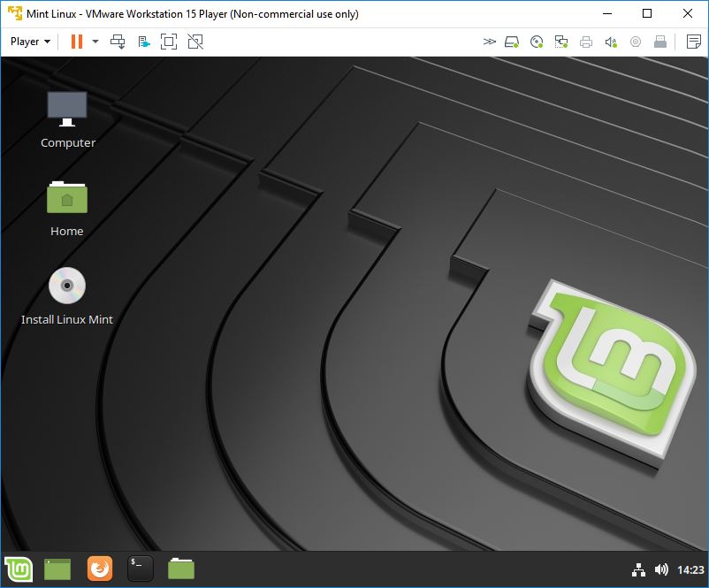Image resolution: width=709 pixels, height=588 pixels.
Task: Click the greyed-out webcam device icon
Action: pyautogui.click(x=636, y=42)
